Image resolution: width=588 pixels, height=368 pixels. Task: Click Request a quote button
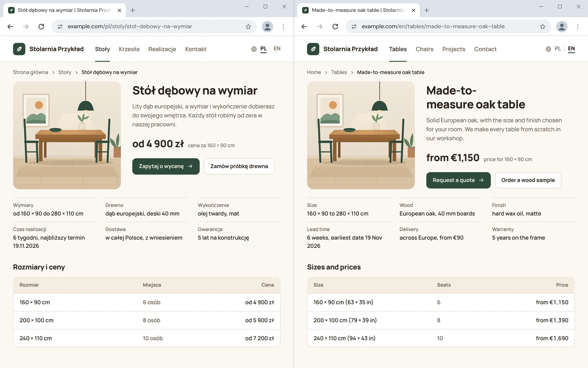coord(458,180)
